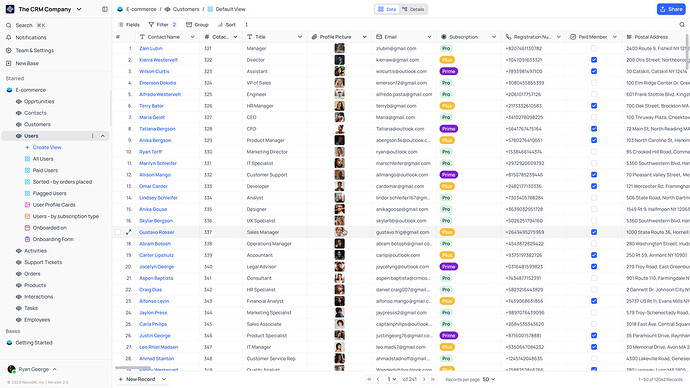Check Paid Member for Zain Lubin
The image size is (690, 388).
point(594,48)
